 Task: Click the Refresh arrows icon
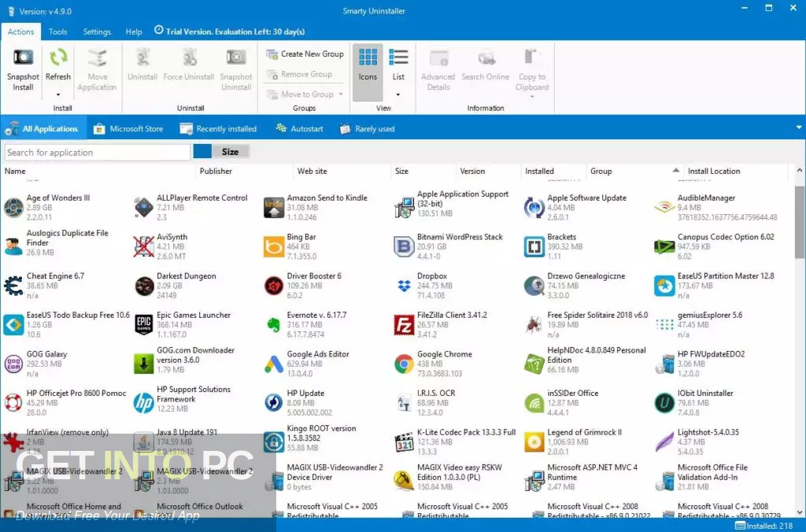coord(58,57)
